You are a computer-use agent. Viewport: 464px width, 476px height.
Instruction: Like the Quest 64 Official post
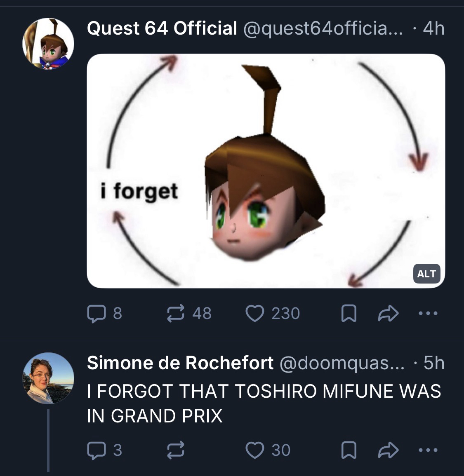(x=255, y=314)
